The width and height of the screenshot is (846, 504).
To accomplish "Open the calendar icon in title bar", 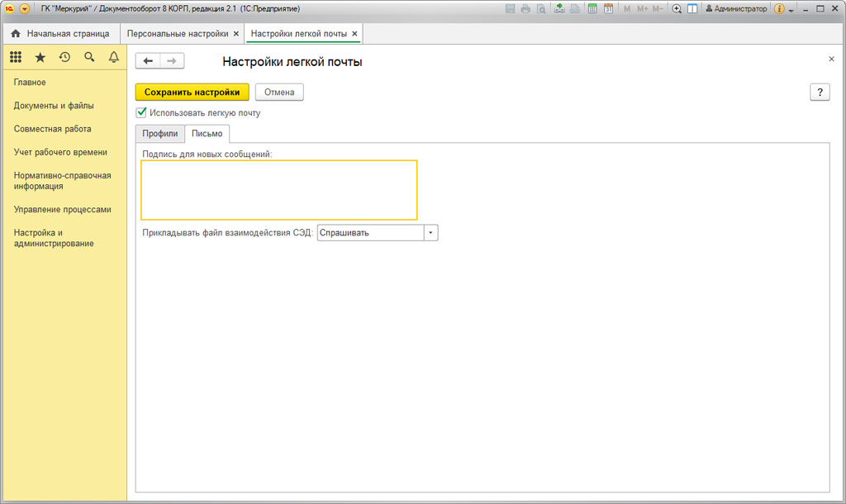I will coord(608,9).
